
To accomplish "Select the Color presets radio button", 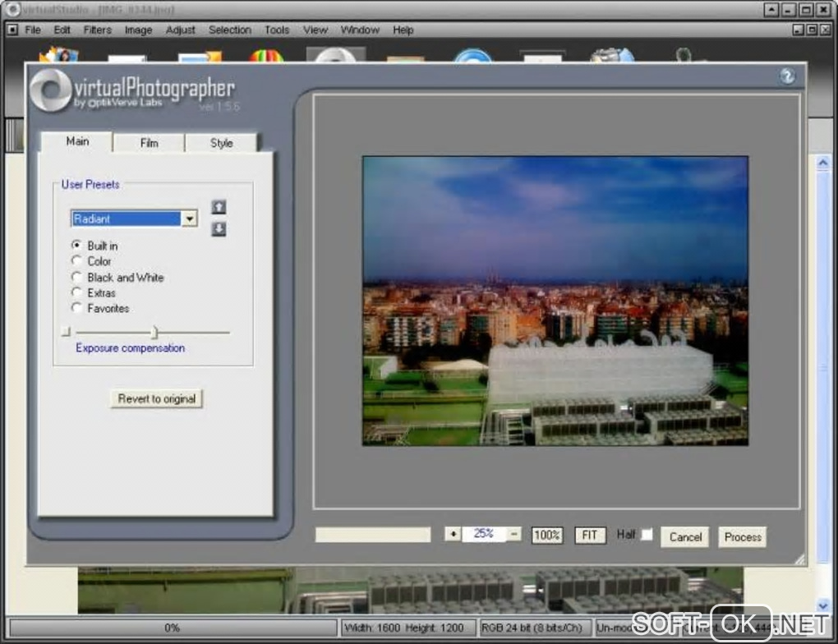I will tap(77, 261).
